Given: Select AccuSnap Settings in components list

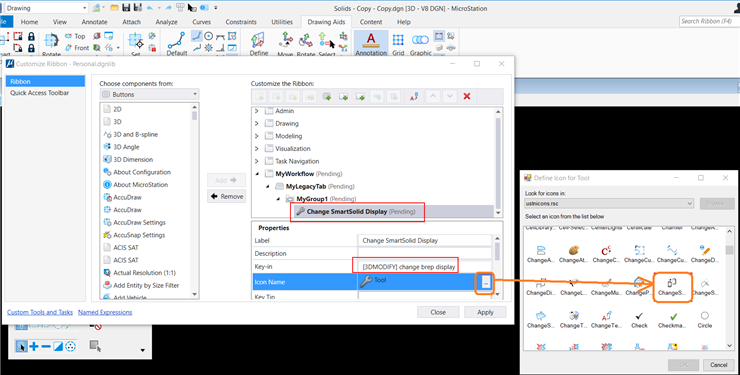Looking at the screenshot, I should [x=139, y=235].
